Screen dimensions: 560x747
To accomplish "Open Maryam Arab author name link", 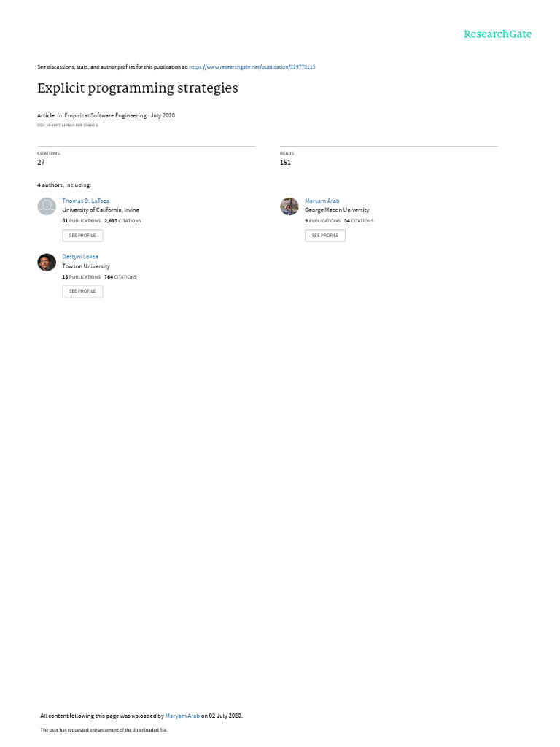I will [x=322, y=201].
